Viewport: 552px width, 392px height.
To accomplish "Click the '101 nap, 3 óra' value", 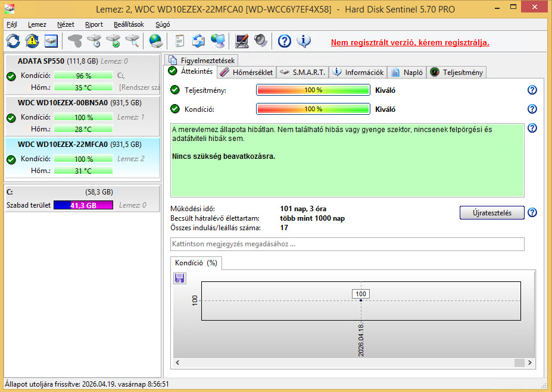I will point(303,209).
